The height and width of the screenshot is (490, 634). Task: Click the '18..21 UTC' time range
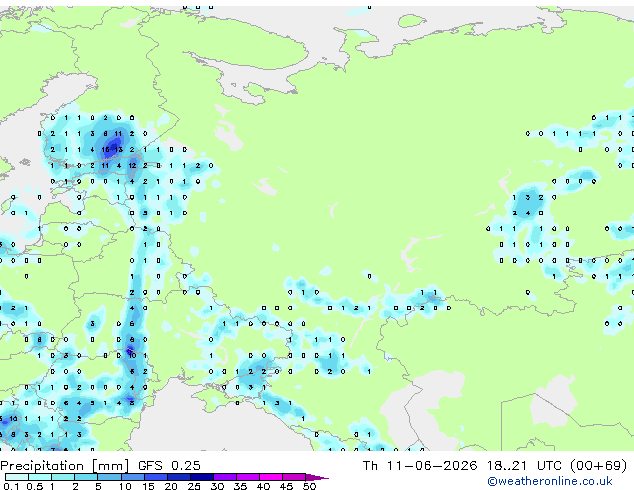(524, 466)
